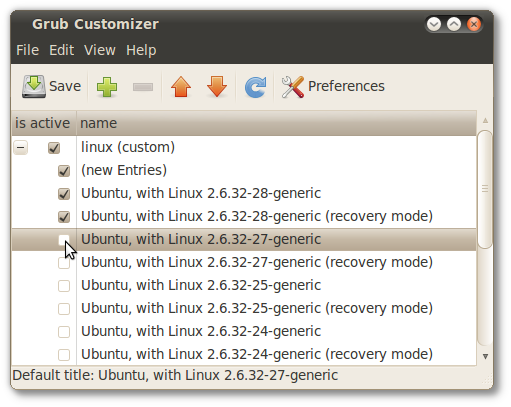Viewport: 511px width, 407px height.
Task: Open the View menu
Action: tap(100, 50)
